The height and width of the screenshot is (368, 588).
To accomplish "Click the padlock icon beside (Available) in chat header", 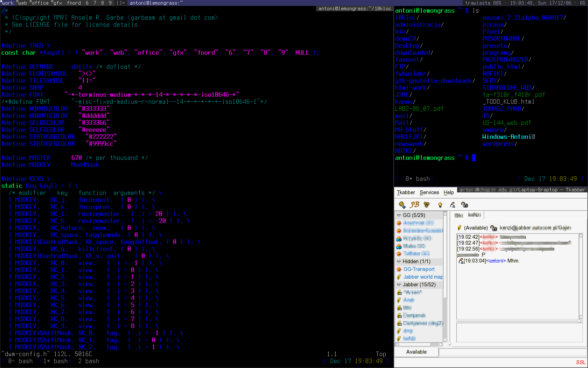I will 493,228.
